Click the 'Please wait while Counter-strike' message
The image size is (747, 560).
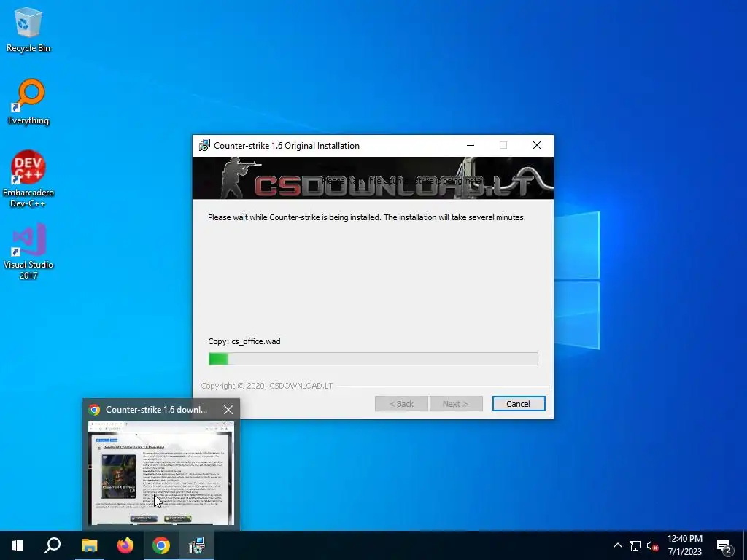pyautogui.click(x=367, y=217)
